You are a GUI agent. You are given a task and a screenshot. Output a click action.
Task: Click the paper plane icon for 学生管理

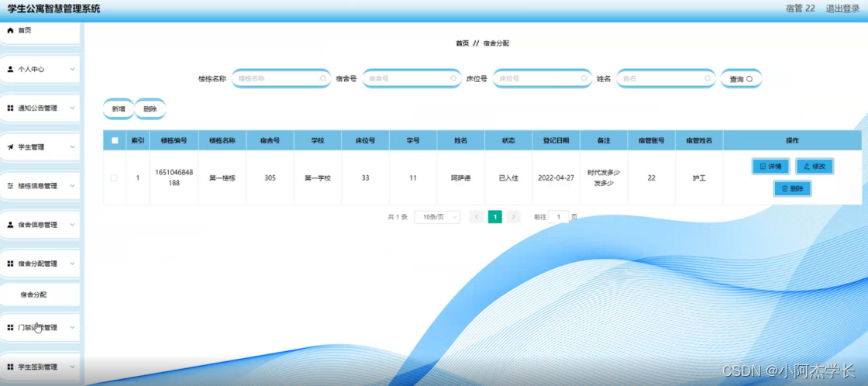click(x=10, y=147)
